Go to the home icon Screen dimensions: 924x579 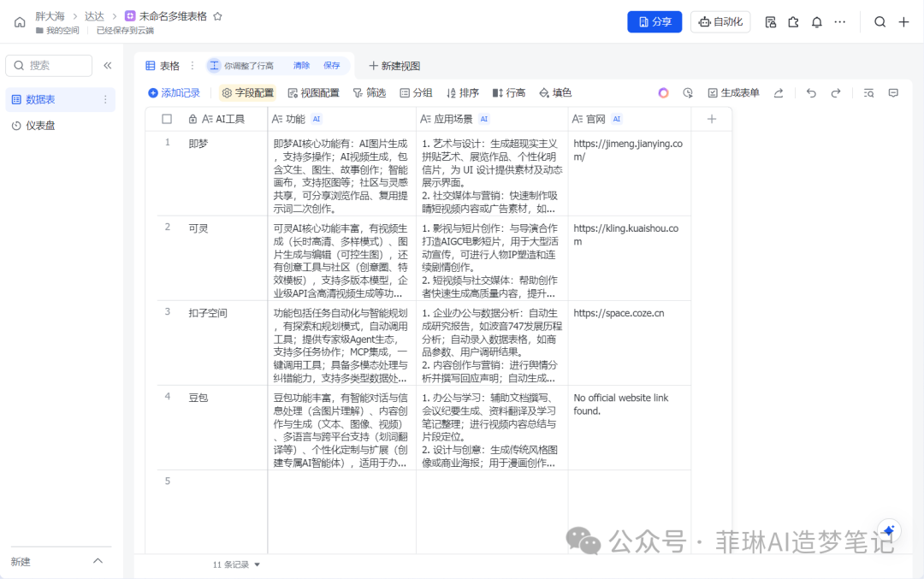tap(20, 22)
